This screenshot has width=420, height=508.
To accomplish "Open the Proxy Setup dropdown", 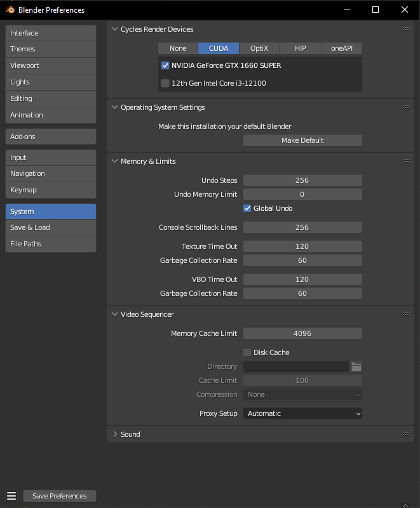I will point(302,413).
